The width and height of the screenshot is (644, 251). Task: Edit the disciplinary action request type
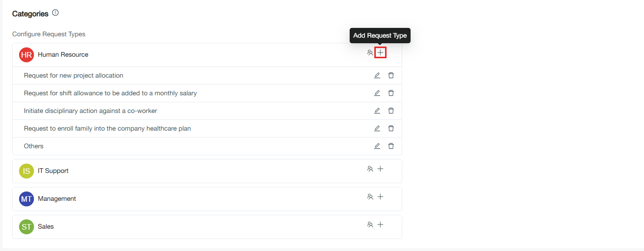point(377,111)
